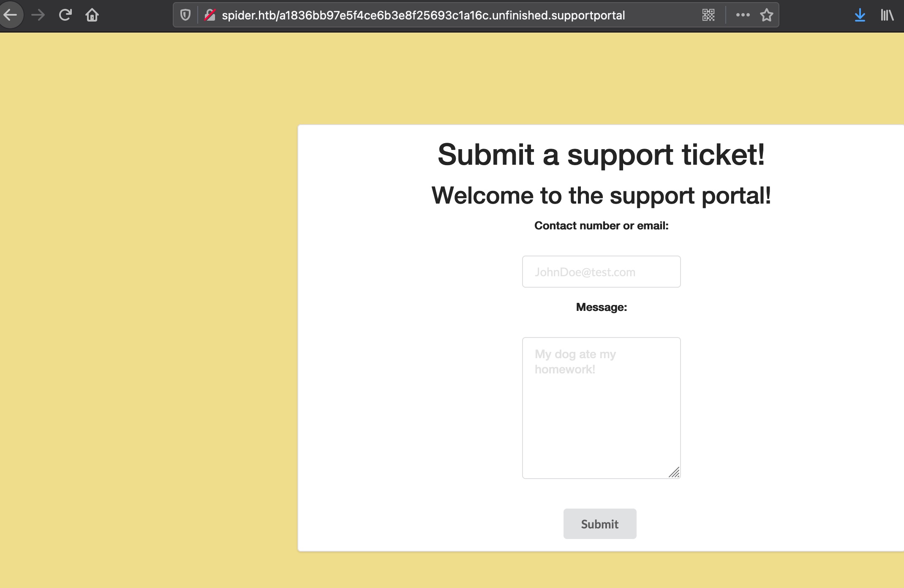Reload the page with the refresh icon
The width and height of the screenshot is (904, 588).
(65, 15)
